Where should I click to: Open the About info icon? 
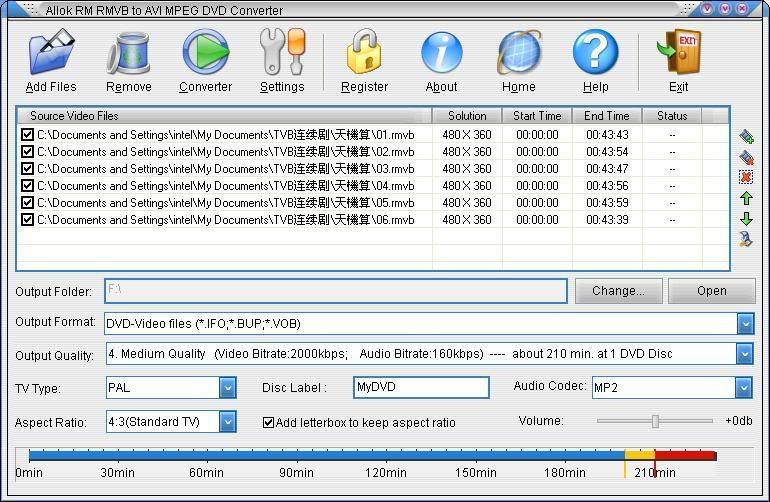click(441, 52)
